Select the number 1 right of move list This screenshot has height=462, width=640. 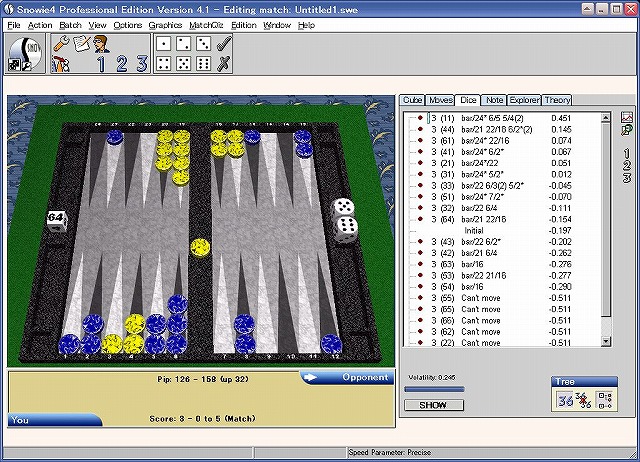pyautogui.click(x=627, y=153)
